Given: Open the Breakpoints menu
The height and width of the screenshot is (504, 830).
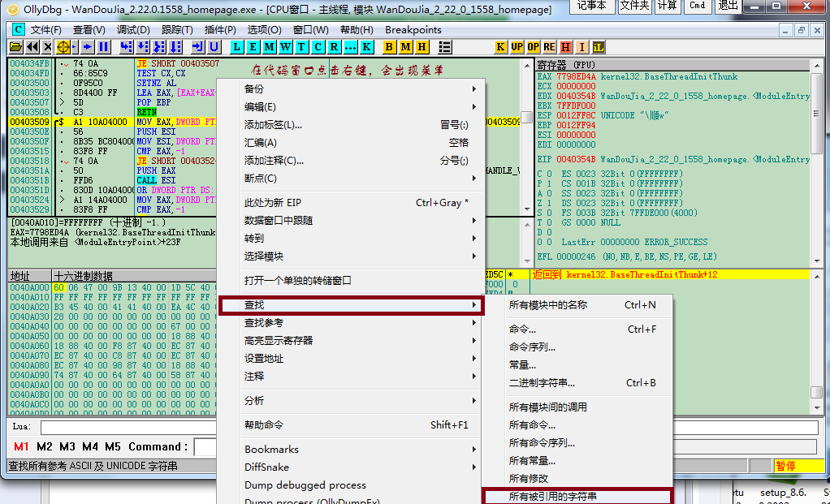Looking at the screenshot, I should pyautogui.click(x=413, y=30).
